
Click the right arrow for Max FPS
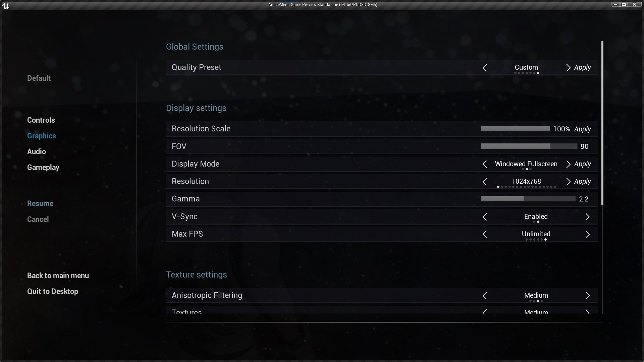tap(587, 234)
